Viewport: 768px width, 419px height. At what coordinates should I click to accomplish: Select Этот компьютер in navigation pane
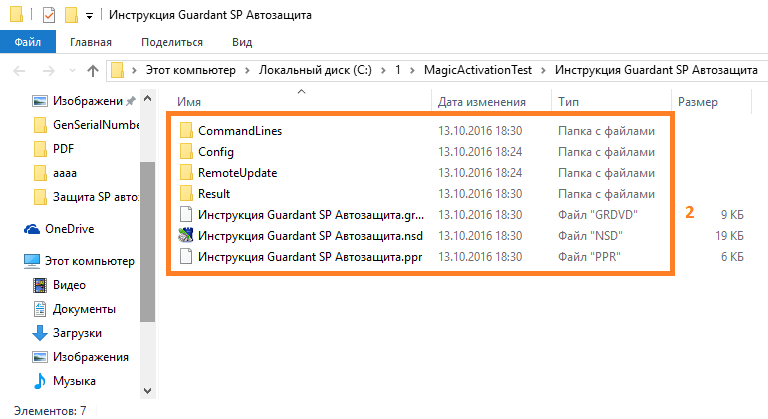click(89, 261)
